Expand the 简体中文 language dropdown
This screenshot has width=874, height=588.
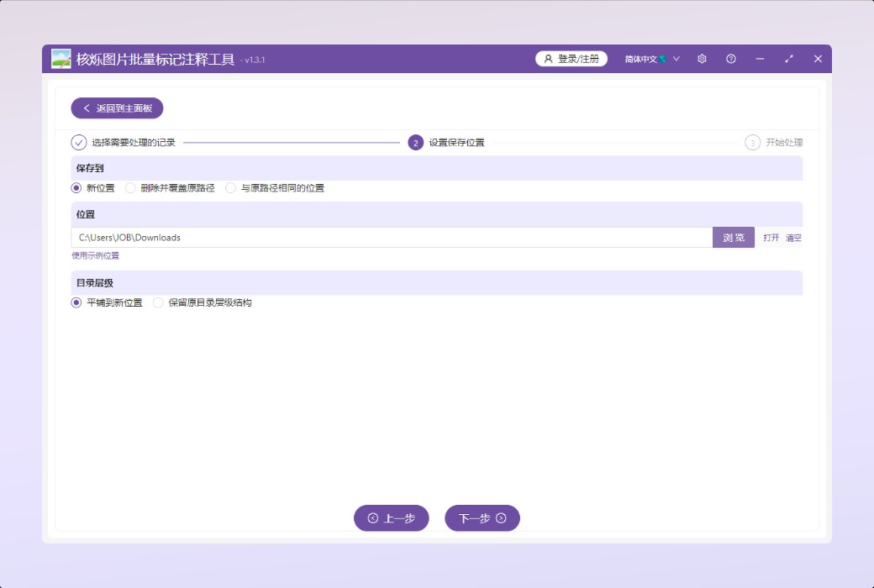pyautogui.click(x=652, y=59)
